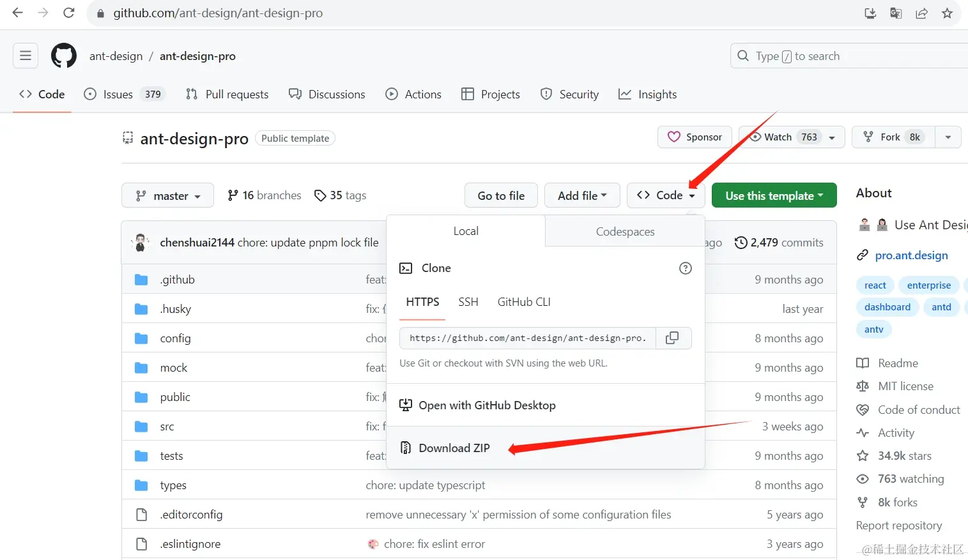Viewport: 968px width, 560px height.
Task: Copy the HTTPS clone URL
Action: (x=672, y=338)
